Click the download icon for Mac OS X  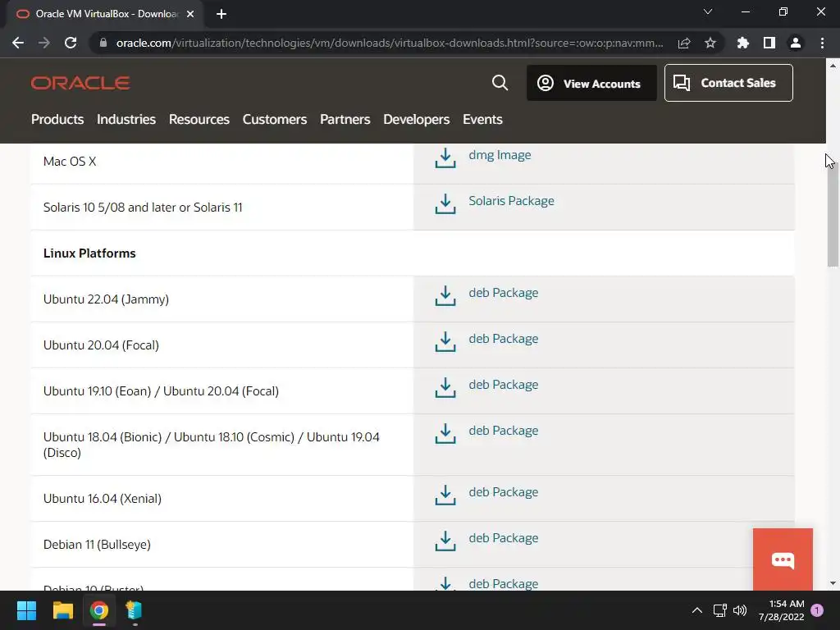(x=445, y=158)
